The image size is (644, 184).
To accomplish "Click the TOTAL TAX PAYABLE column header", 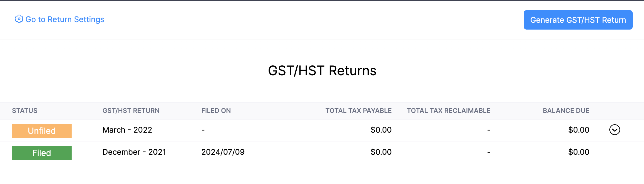I will 358,111.
